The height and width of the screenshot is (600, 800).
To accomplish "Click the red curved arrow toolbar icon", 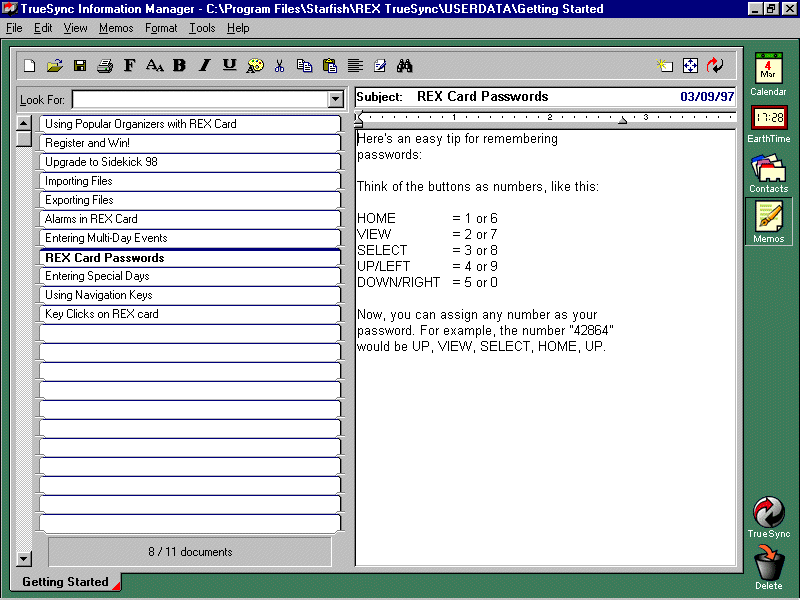I will (x=715, y=65).
